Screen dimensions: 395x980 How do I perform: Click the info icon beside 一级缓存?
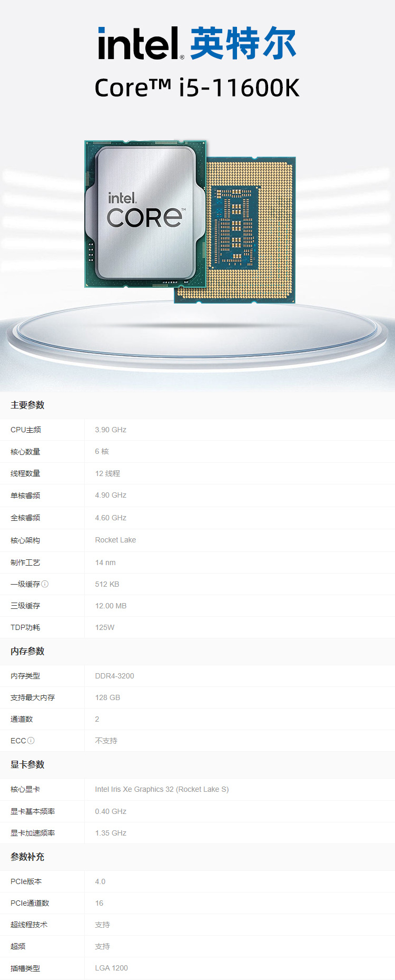point(45,584)
